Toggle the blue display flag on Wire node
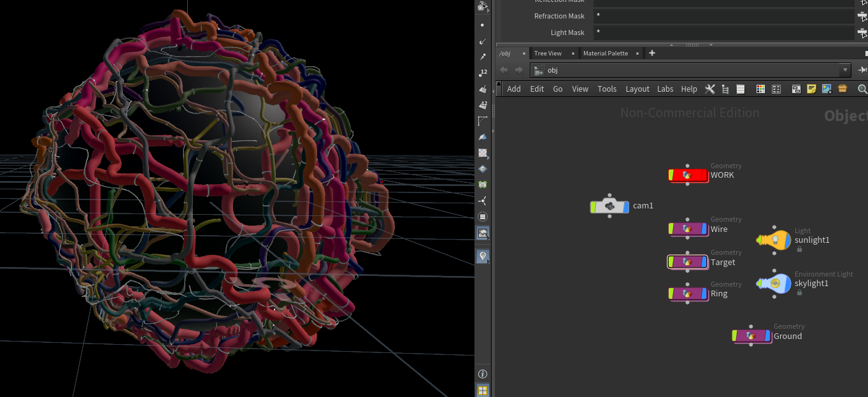868x397 pixels. 704,229
